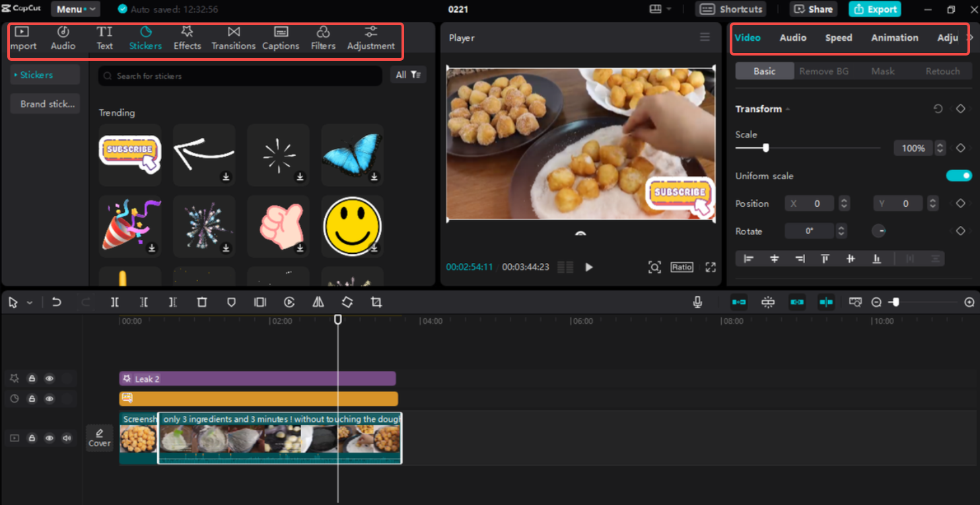Click the Scale percentage stepper arrows

pyautogui.click(x=940, y=148)
